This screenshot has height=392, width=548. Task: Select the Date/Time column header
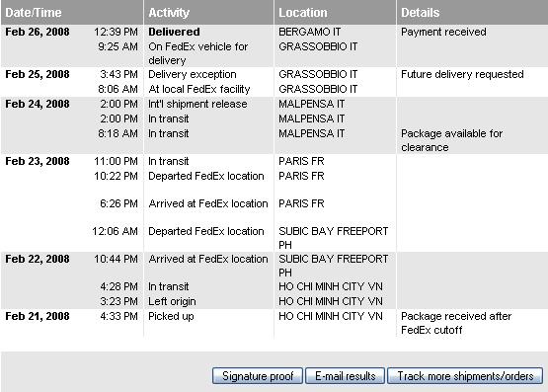(34, 13)
